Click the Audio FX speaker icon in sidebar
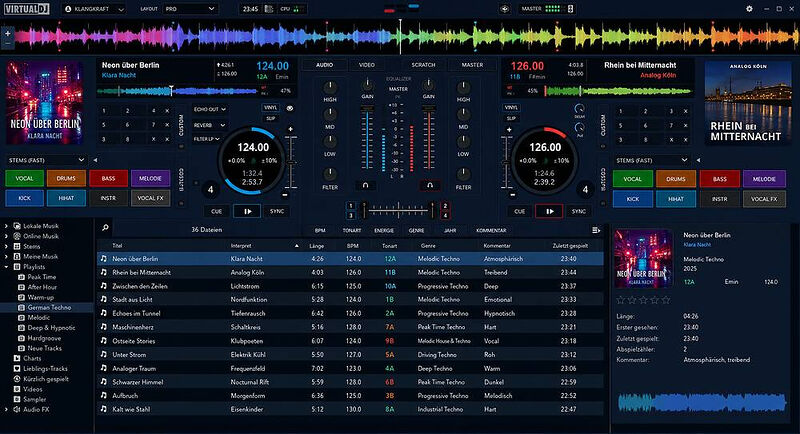 tap(17, 410)
